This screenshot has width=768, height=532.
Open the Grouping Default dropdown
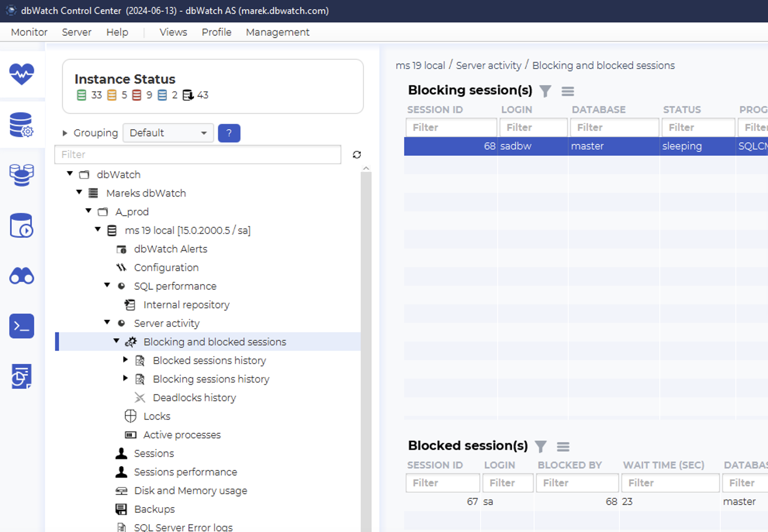[168, 133]
